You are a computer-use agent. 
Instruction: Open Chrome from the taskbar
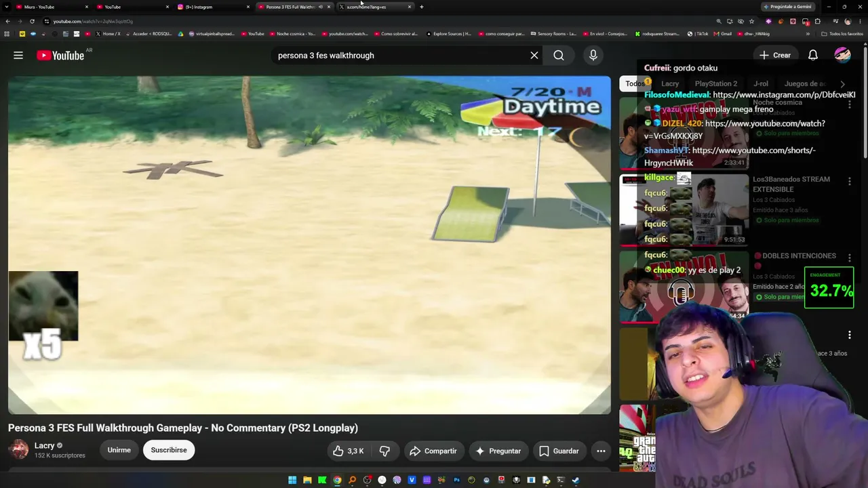[x=337, y=481]
